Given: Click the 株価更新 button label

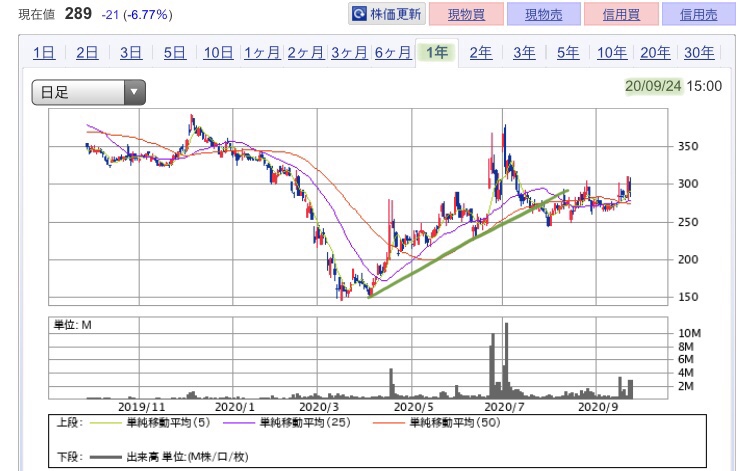Looking at the screenshot, I should tap(395, 14).
